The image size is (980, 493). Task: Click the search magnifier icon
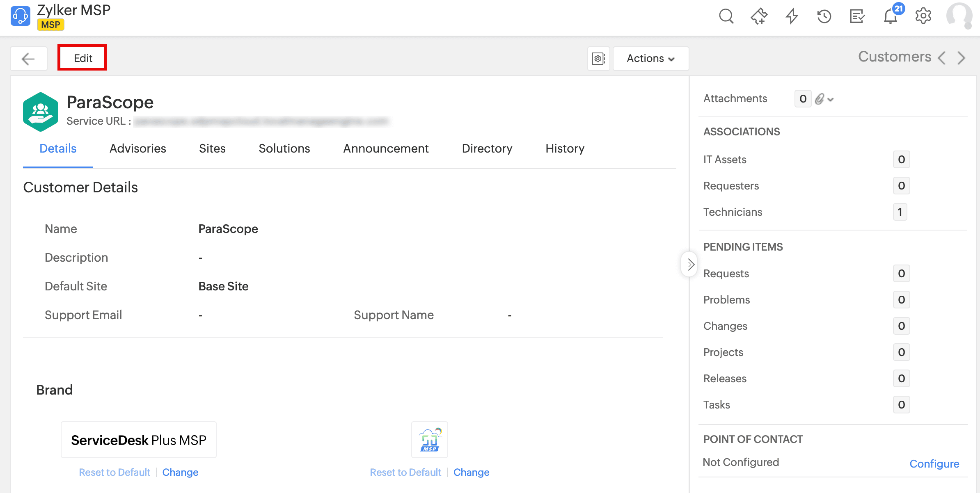(726, 16)
